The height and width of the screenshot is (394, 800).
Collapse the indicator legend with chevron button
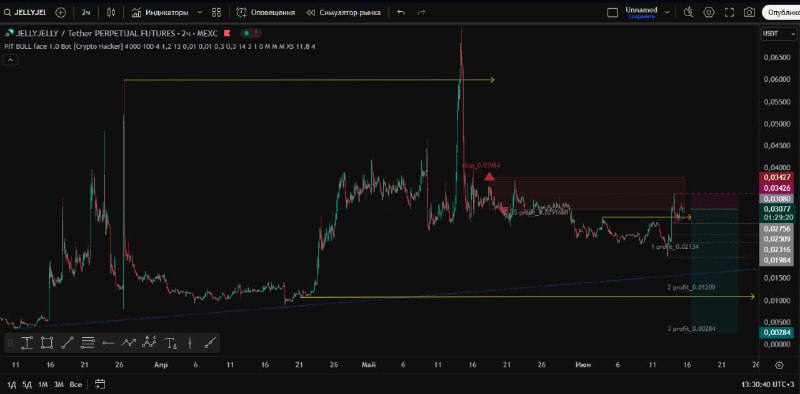tap(10, 60)
